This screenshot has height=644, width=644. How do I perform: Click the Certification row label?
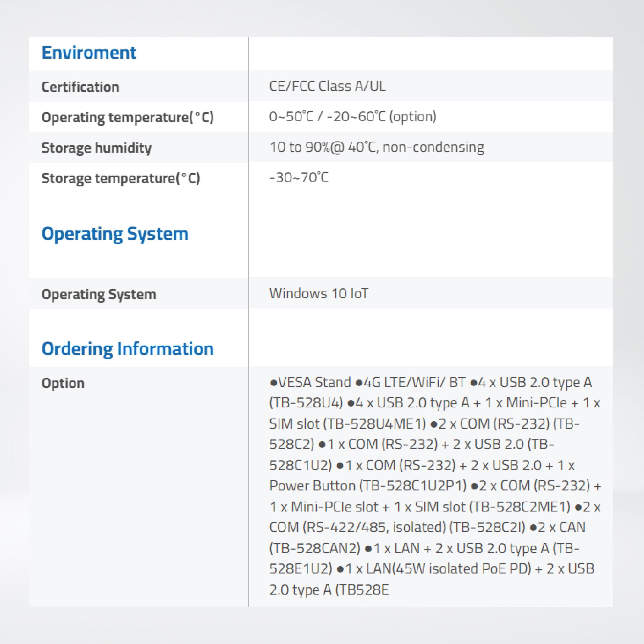pyautogui.click(x=80, y=87)
